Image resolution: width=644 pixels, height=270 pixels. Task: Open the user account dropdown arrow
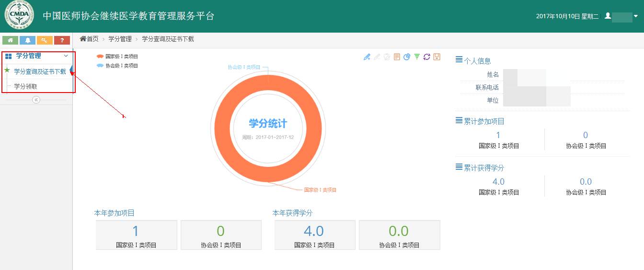636,16
